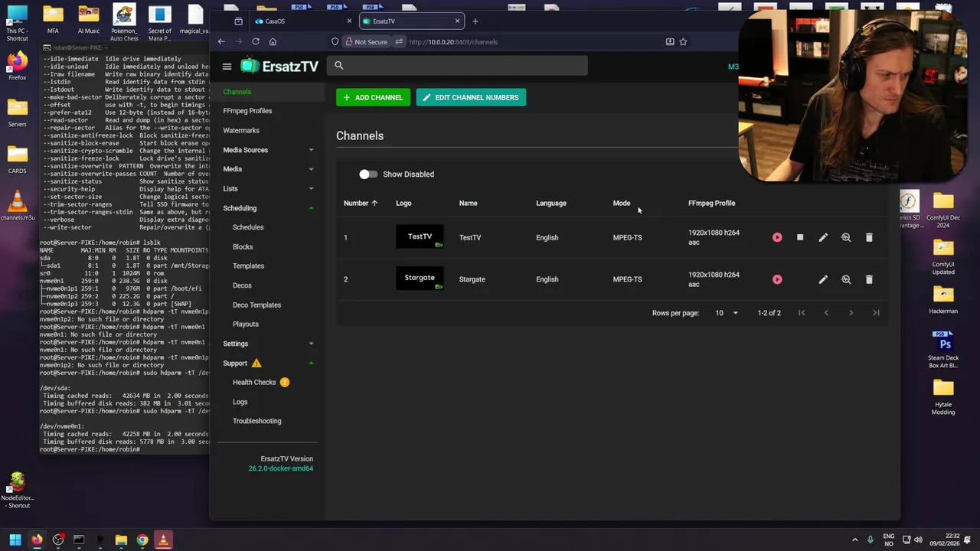Expand the Media Sources section

267,150
